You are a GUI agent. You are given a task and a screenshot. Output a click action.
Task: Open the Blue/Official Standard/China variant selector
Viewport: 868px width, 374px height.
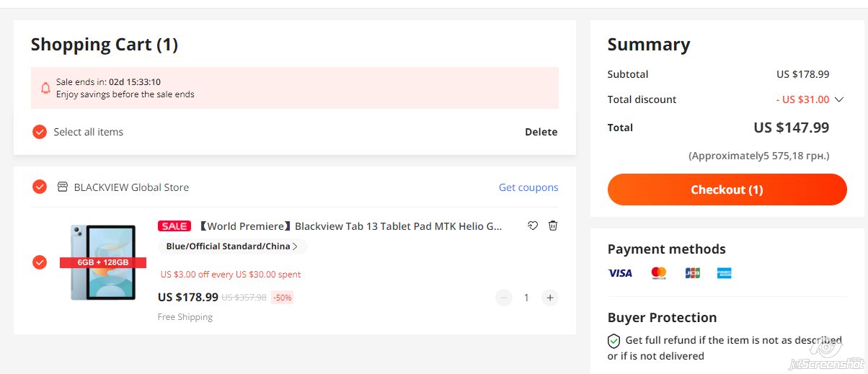coord(232,246)
